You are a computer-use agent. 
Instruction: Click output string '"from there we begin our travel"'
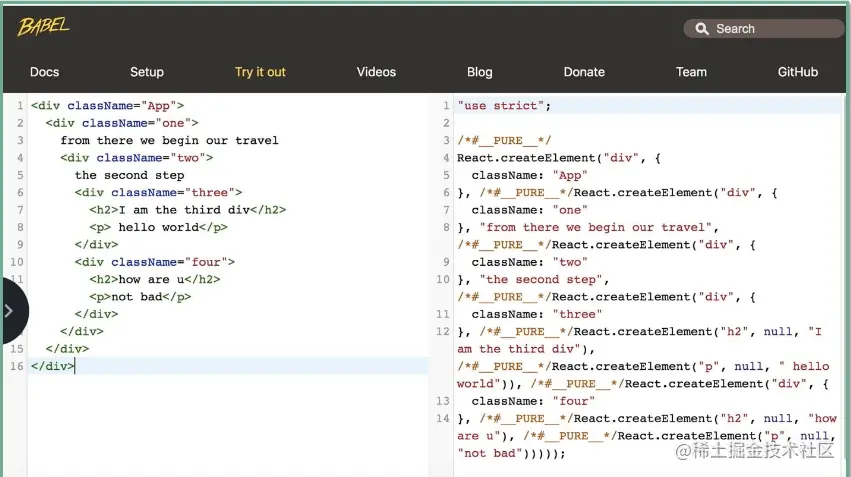[595, 227]
